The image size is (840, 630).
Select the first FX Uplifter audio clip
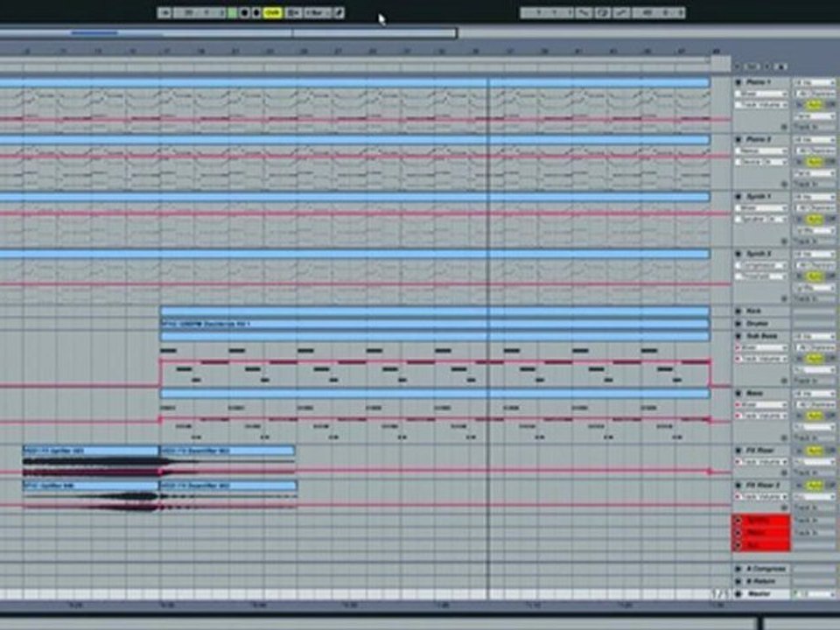pos(91,451)
